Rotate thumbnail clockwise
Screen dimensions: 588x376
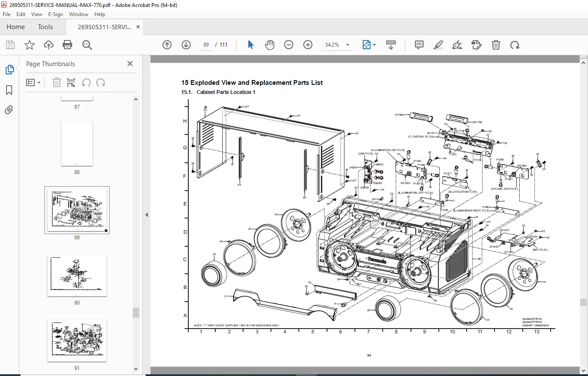[101, 82]
